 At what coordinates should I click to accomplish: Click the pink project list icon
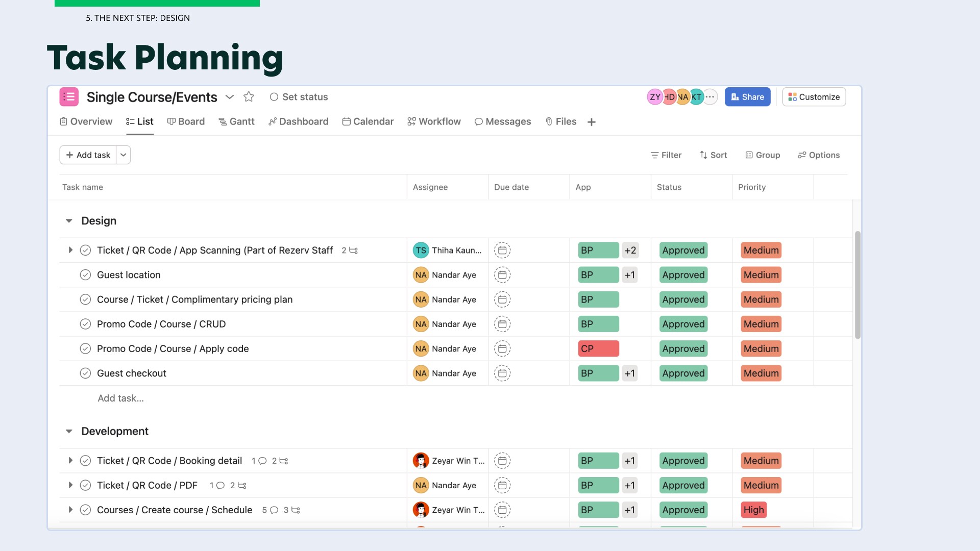click(69, 97)
